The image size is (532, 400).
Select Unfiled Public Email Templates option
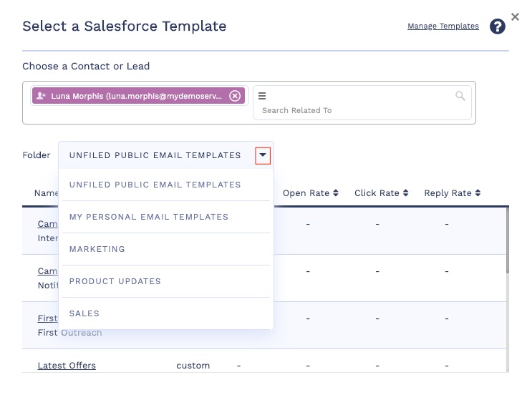pyautogui.click(x=155, y=185)
